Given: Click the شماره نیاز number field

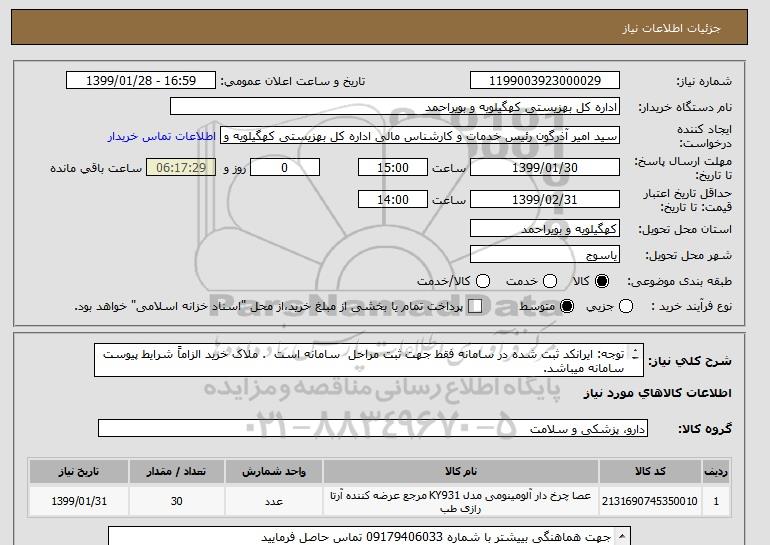Looking at the screenshot, I should 545,81.
